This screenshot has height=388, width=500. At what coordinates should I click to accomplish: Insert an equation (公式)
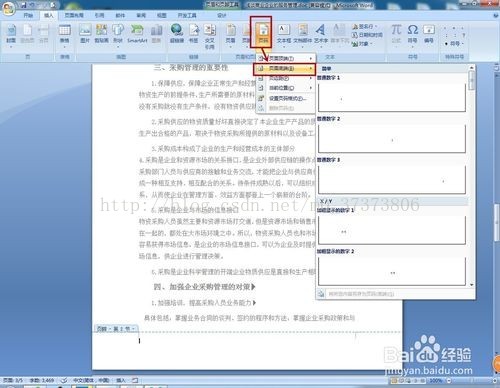(396, 35)
